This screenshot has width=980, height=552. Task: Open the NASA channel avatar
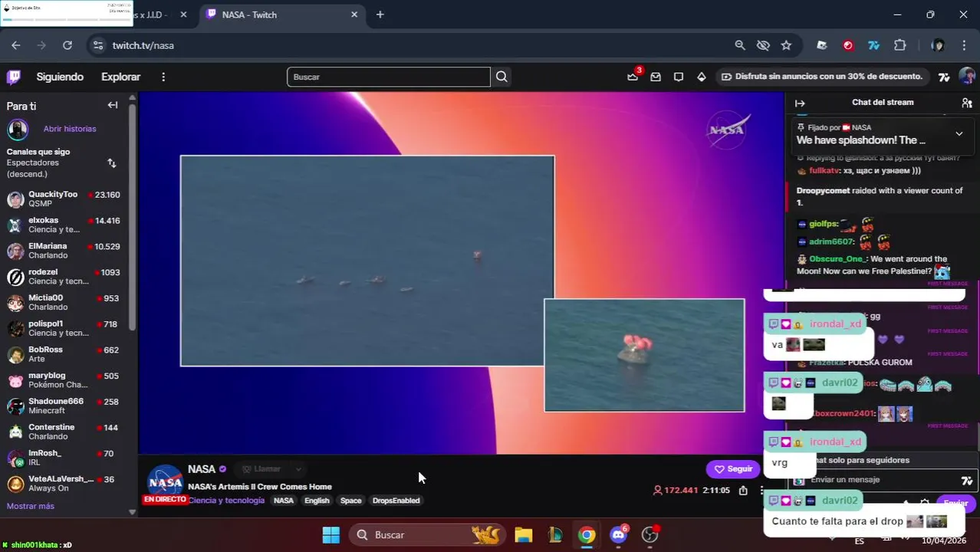coord(166,483)
